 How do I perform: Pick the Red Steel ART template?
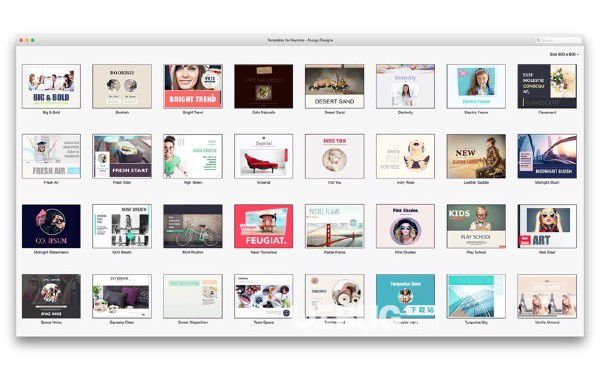point(547,226)
